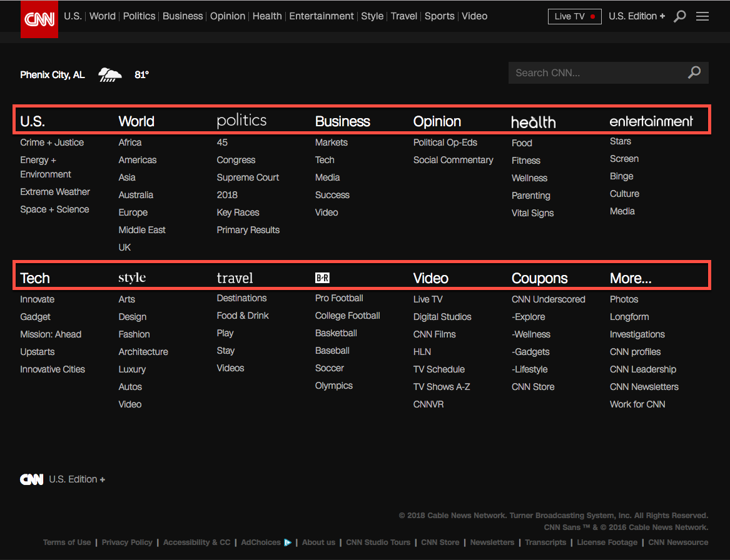Expand the header U.S. Edition selector
Viewport: 730px width, 560px height.
637,16
